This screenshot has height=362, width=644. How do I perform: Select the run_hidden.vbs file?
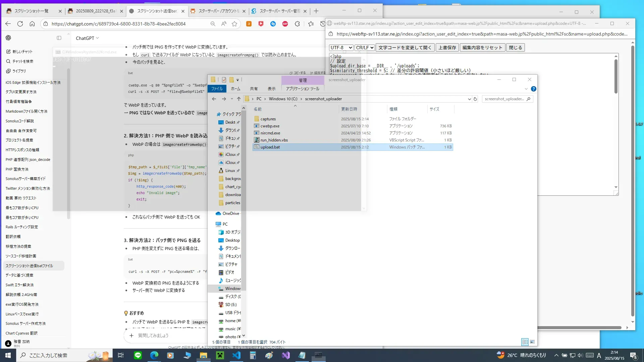pos(274,140)
